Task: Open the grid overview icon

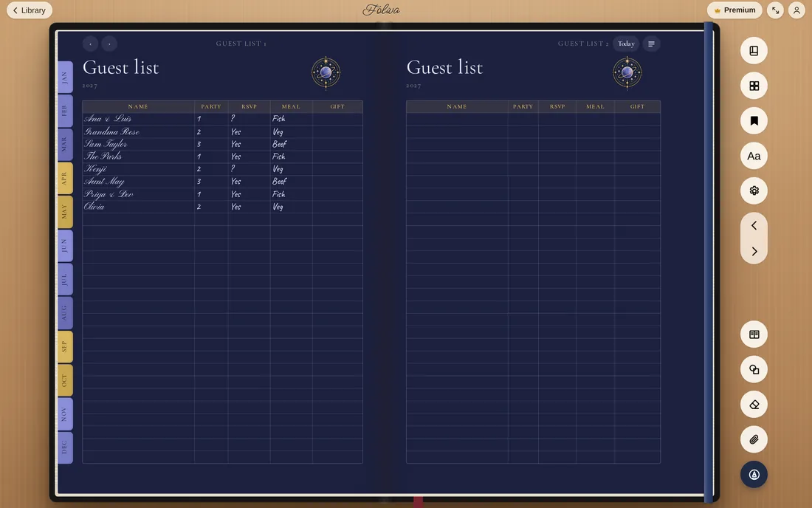Action: pyautogui.click(x=754, y=86)
